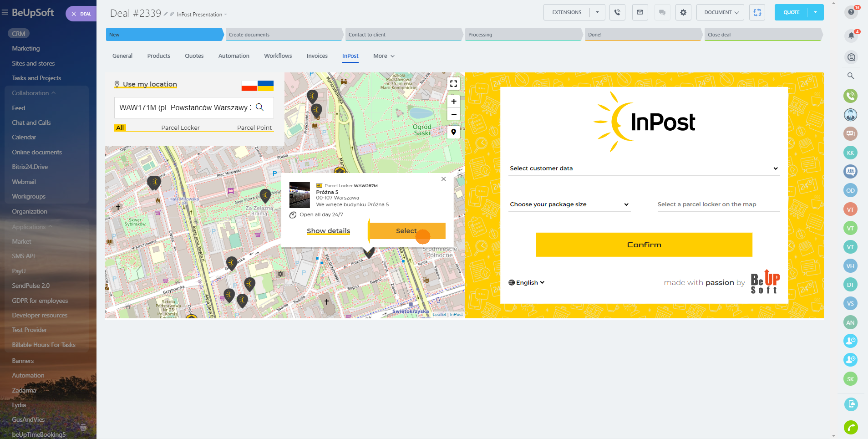Filter map by Parcel Locker

pos(180,128)
